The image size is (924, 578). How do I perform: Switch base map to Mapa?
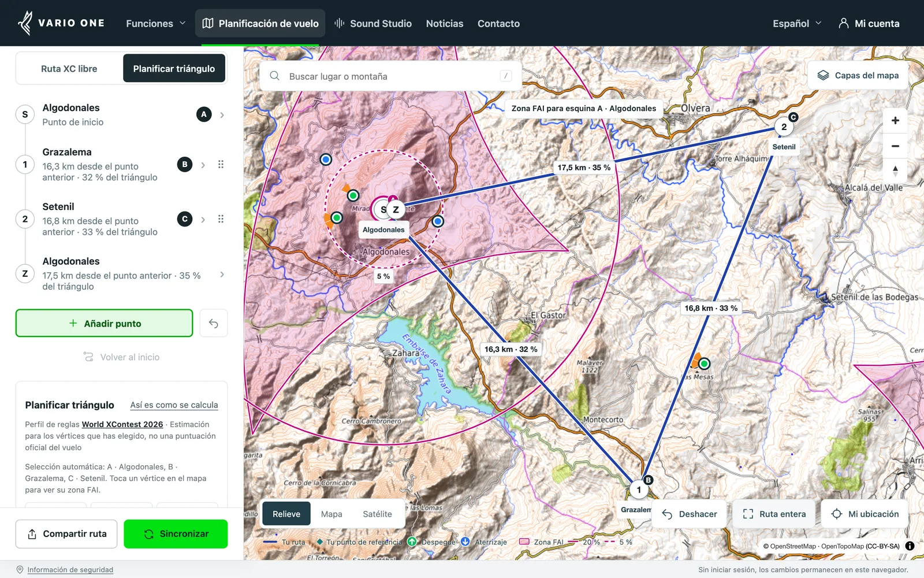click(x=331, y=514)
